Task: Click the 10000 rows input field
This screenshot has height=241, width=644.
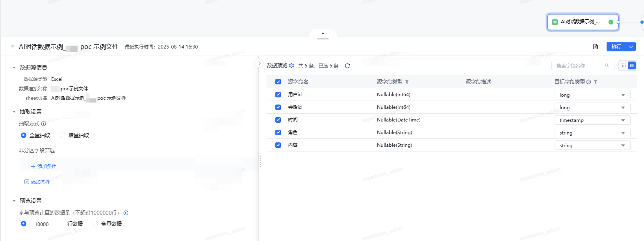Action: (x=48, y=224)
